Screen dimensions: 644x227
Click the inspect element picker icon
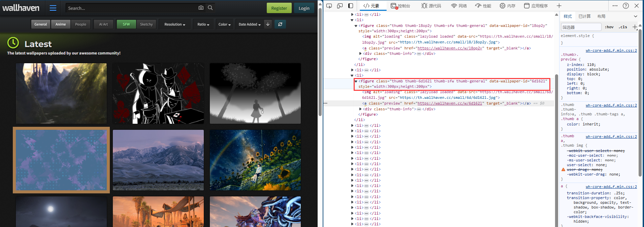329,6
